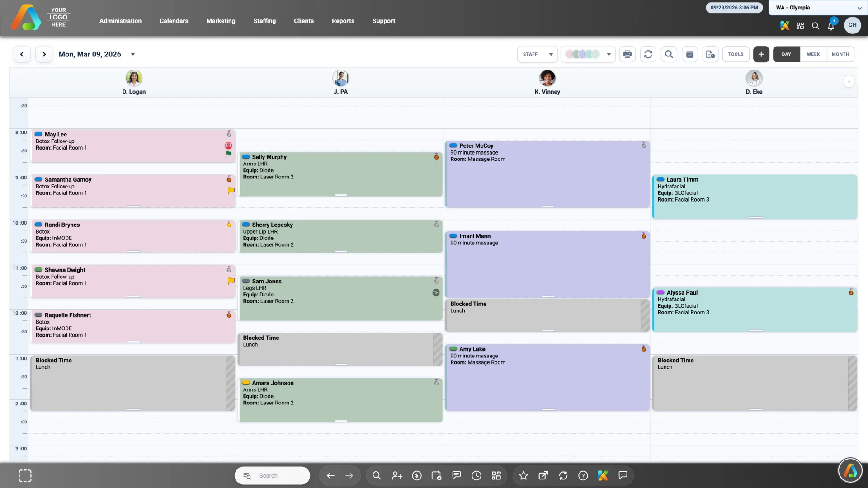Click the header search magnifier
The width and height of the screenshot is (868, 488).
click(x=816, y=26)
